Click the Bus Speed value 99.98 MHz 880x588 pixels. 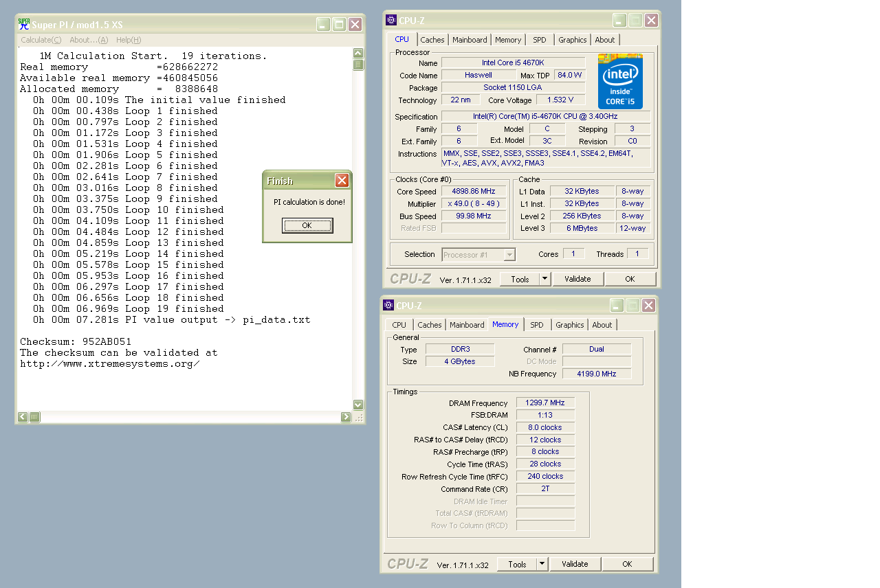point(473,216)
